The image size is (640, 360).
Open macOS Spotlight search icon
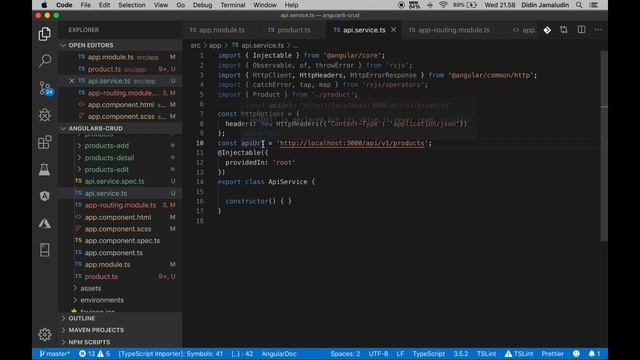click(x=579, y=5)
